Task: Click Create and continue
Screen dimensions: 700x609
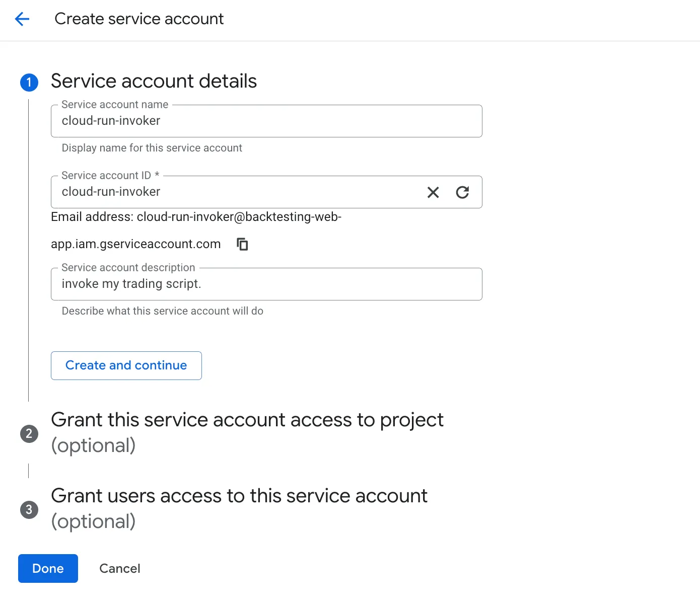Action: (x=126, y=365)
